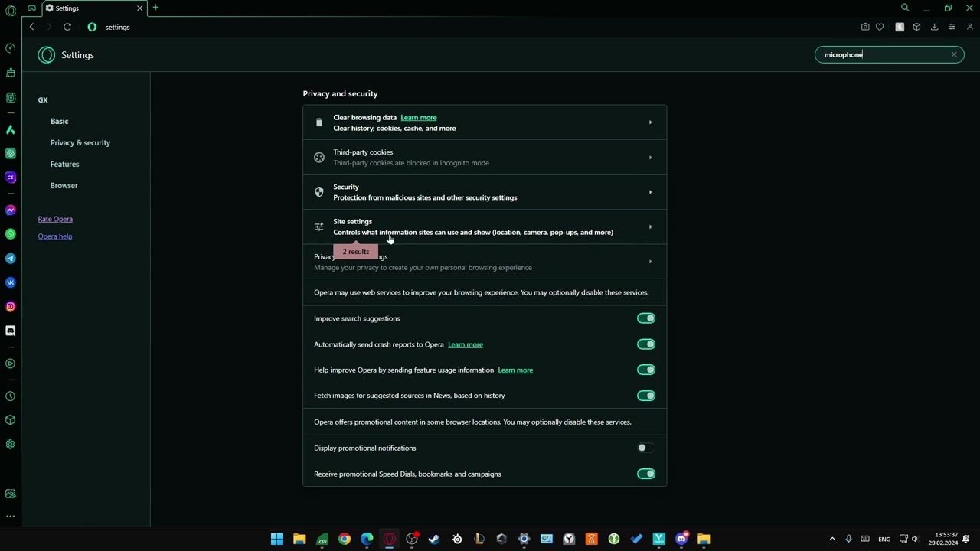Open Instagram in the sidebar
The height and width of the screenshot is (551, 980).
pos(11,307)
